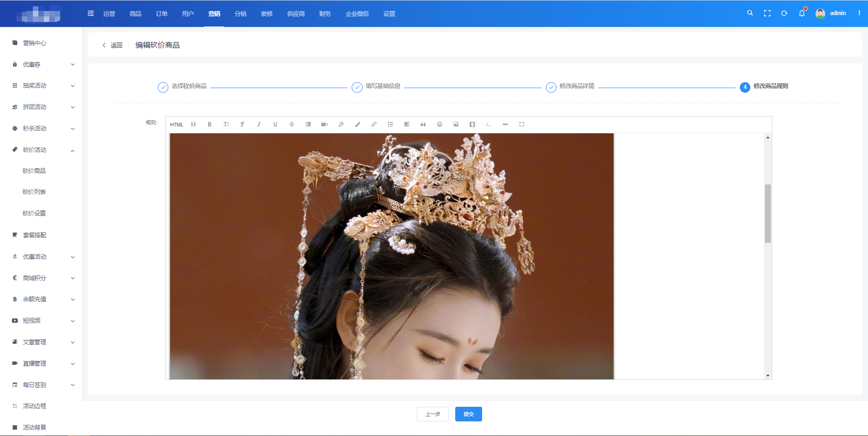868x436 pixels.
Task: Open the 装修 top menu
Action: (267, 14)
